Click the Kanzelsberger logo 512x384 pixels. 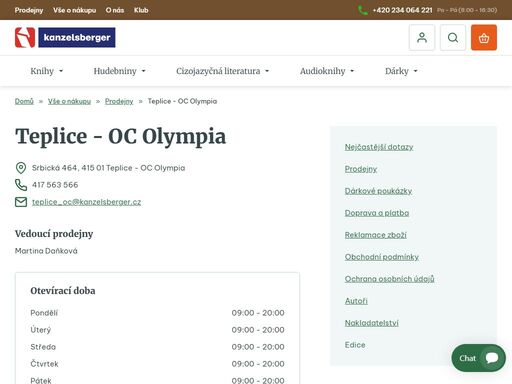click(65, 37)
